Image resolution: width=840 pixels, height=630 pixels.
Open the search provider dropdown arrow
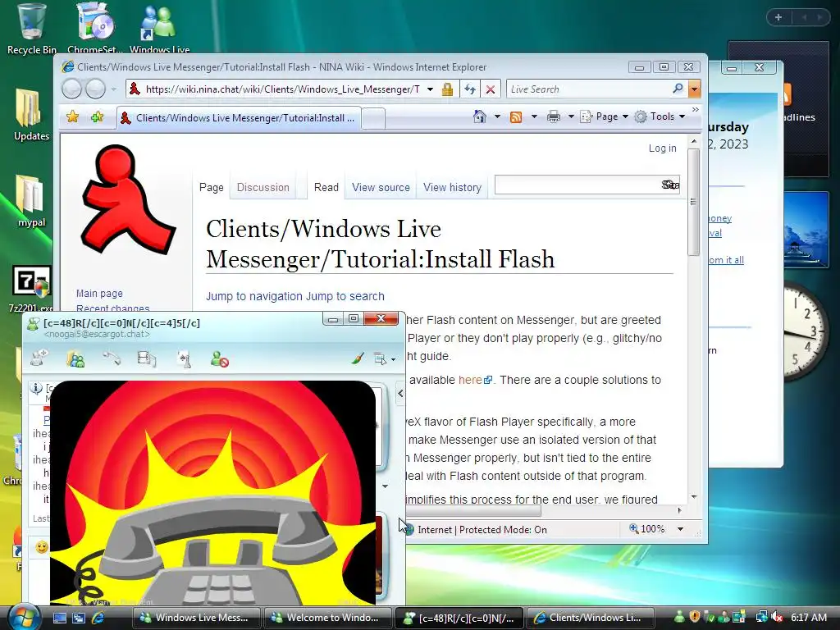[x=694, y=89]
